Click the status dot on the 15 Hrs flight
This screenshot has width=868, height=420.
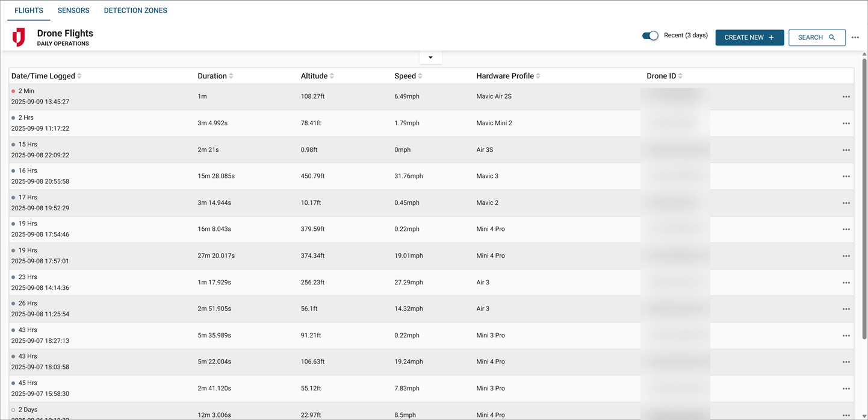click(x=13, y=144)
